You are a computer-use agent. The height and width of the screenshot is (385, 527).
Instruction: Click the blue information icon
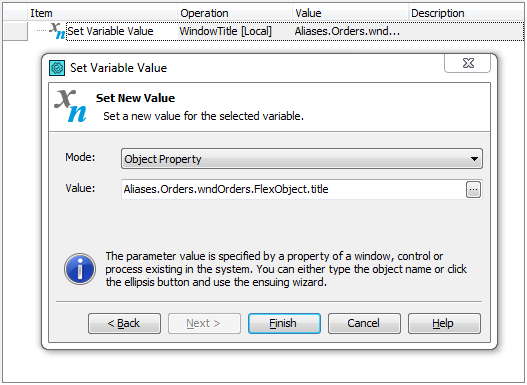pyautogui.click(x=80, y=269)
